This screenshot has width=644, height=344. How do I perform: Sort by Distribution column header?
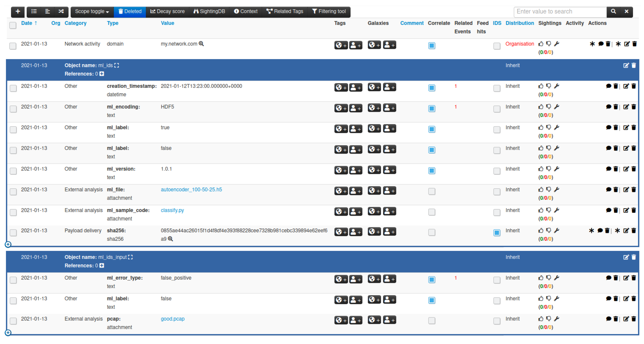pyautogui.click(x=519, y=23)
